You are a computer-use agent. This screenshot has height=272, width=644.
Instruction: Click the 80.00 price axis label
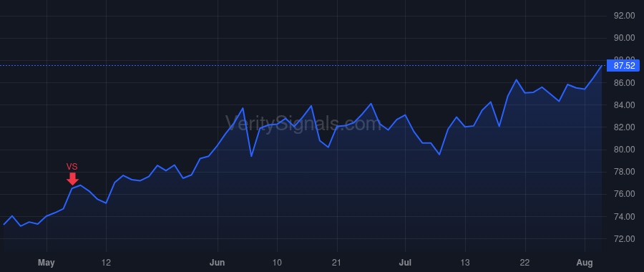coord(624,150)
